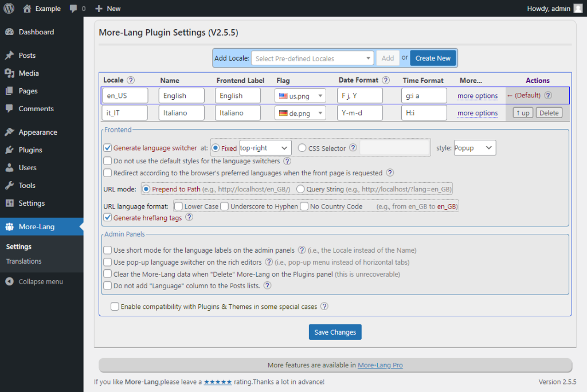Image resolution: width=587 pixels, height=392 pixels.
Task: Click the help icon next to Locale
Action: click(131, 81)
